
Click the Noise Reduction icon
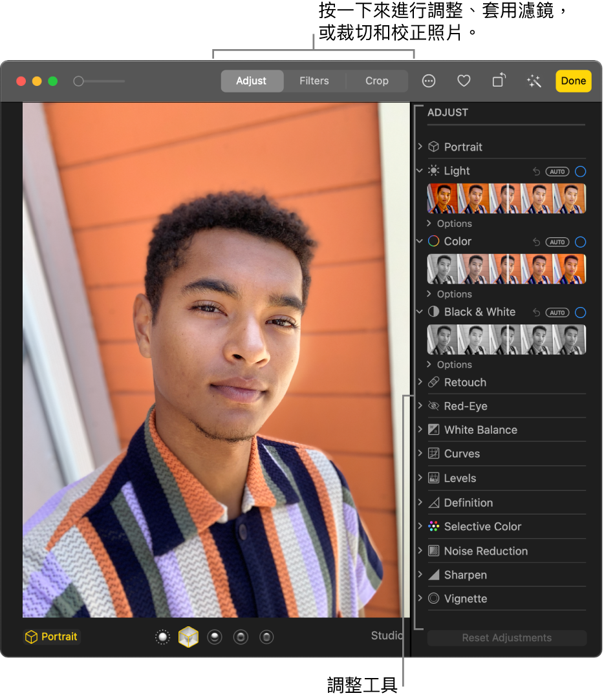(433, 551)
